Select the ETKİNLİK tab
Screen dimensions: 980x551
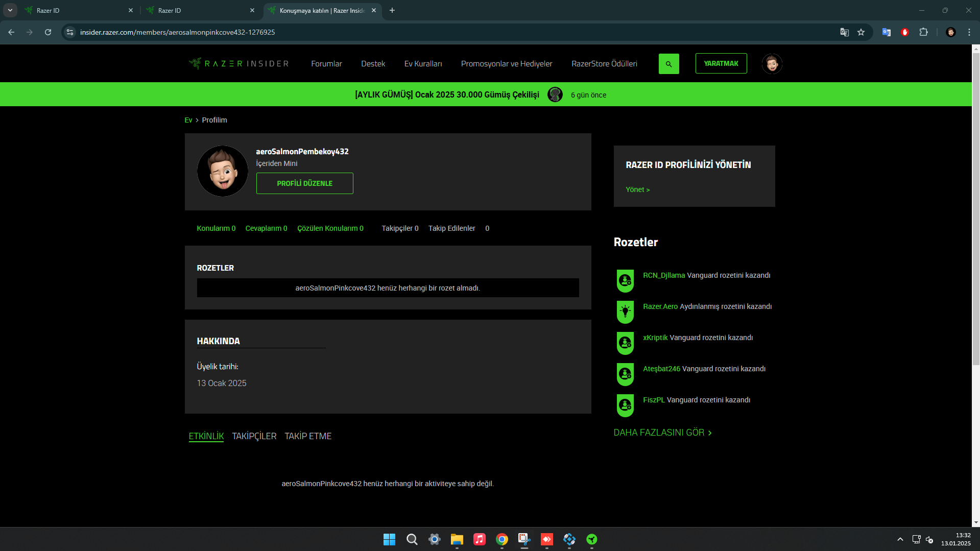pos(206,436)
